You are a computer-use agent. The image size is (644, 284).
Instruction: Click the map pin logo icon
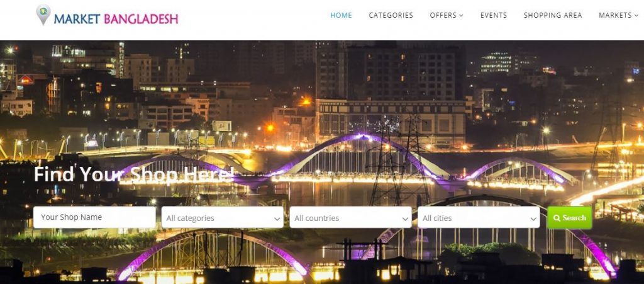click(x=43, y=14)
